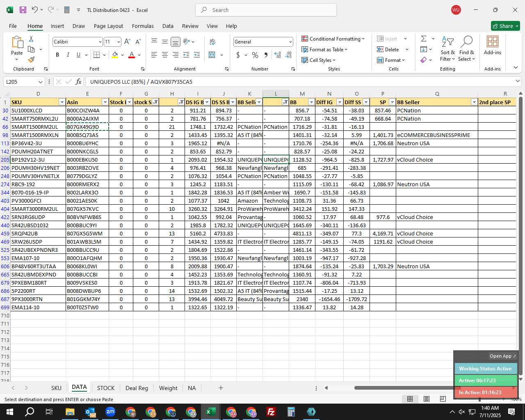Open the Sort & Filter menu
This screenshot has height=420, width=525.
[447, 48]
